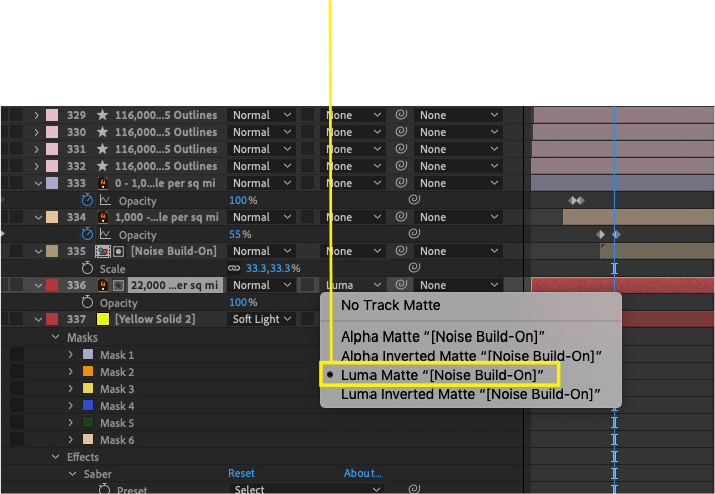
Task: Open graph editor icon for layer 334 Opacity
Action: point(105,234)
